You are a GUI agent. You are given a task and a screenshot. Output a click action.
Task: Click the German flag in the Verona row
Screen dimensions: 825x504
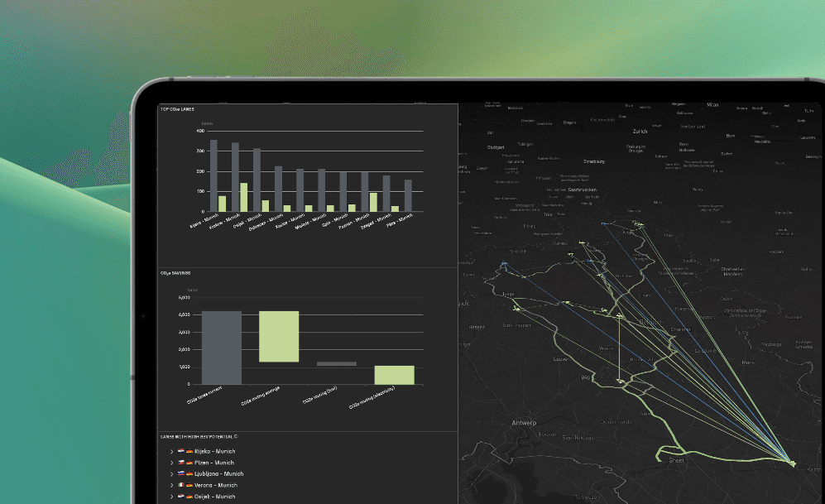click(x=189, y=485)
